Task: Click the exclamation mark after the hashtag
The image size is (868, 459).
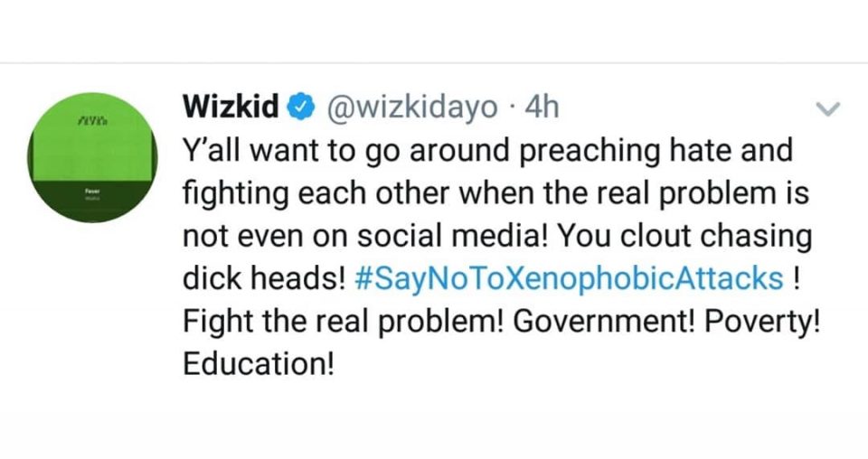Action: click(795, 279)
